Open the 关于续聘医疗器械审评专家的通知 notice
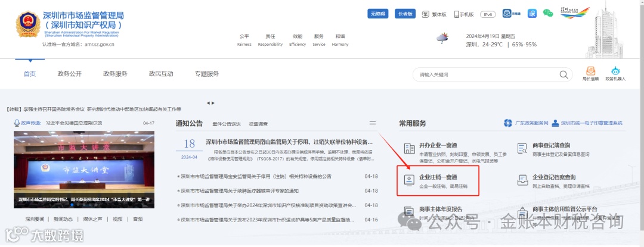 (x=240, y=191)
